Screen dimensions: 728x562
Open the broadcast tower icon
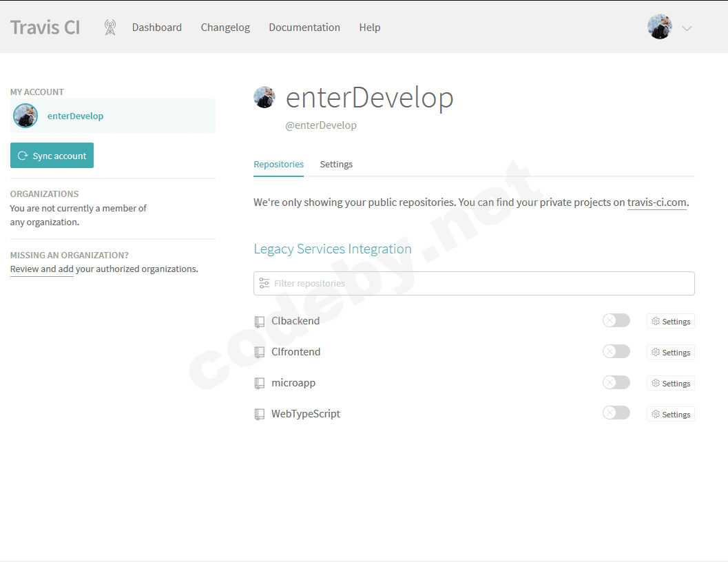click(x=110, y=28)
